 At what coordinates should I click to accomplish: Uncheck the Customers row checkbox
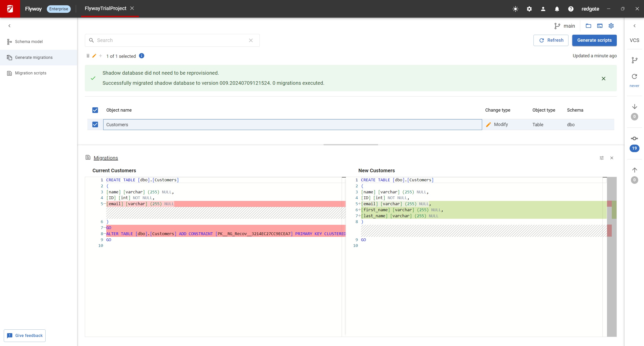click(95, 124)
